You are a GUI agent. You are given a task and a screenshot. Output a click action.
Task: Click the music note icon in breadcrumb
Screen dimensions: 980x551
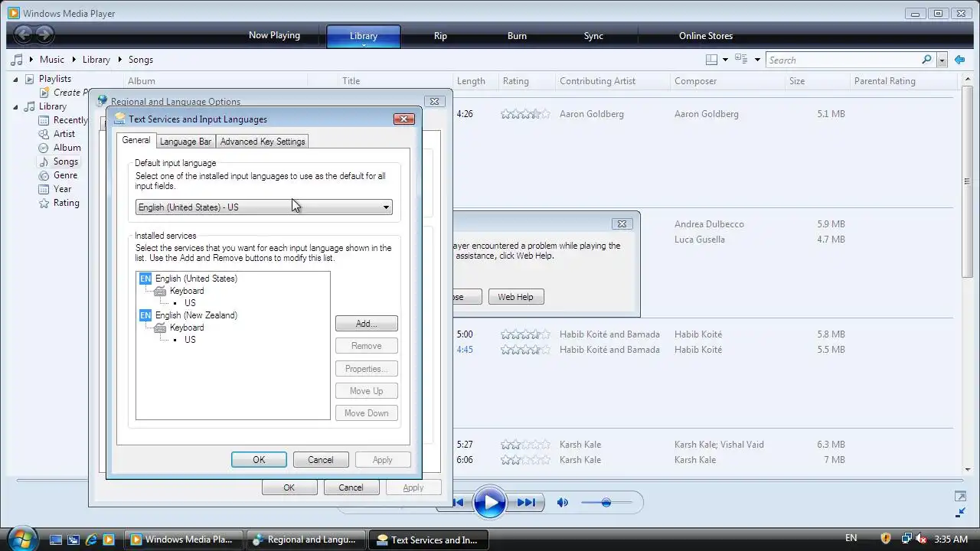(x=16, y=60)
